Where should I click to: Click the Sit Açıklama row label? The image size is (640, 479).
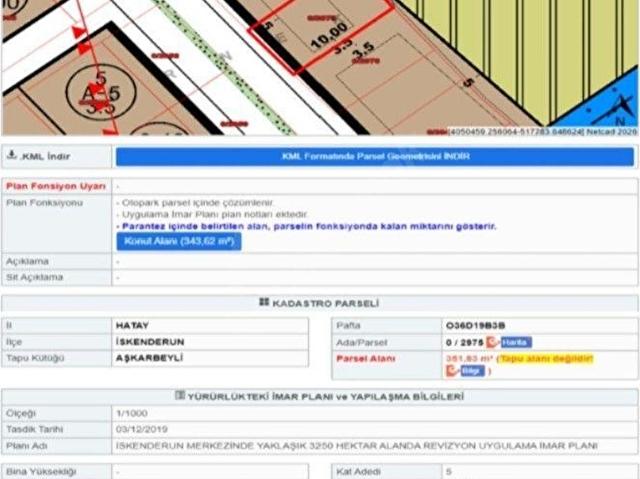pyautogui.click(x=34, y=277)
